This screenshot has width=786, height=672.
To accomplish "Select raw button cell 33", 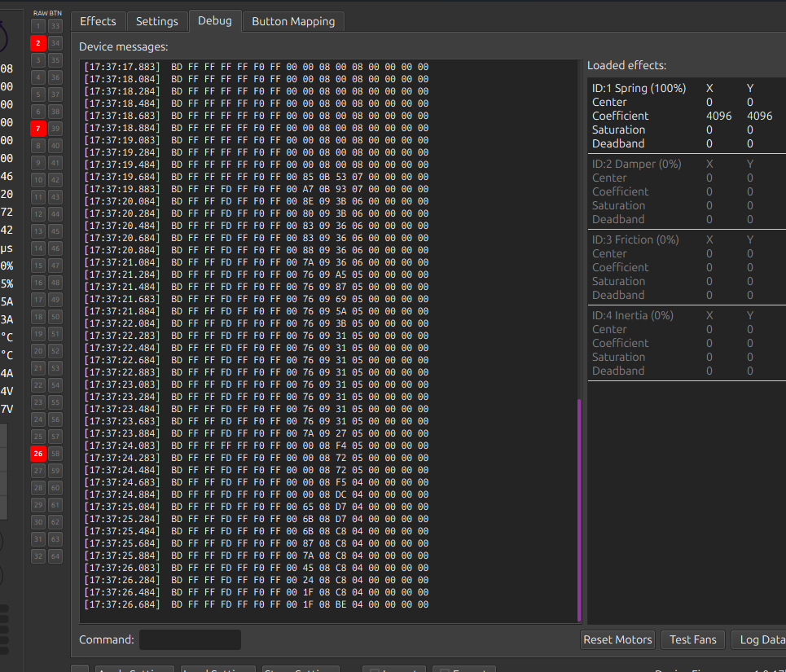I will 54,25.
